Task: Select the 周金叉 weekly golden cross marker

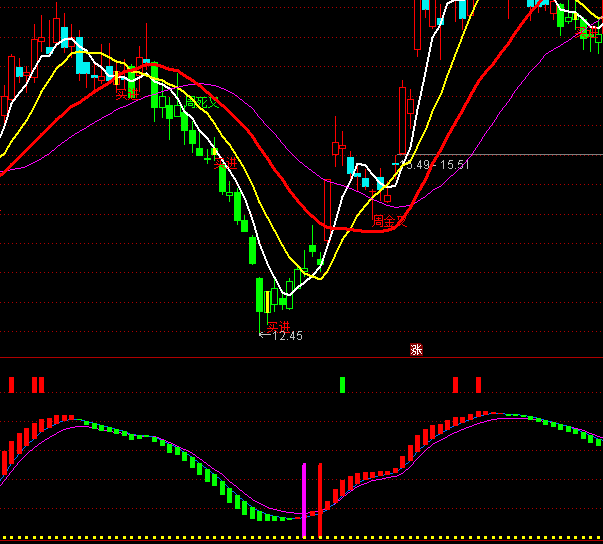Action: (x=389, y=221)
